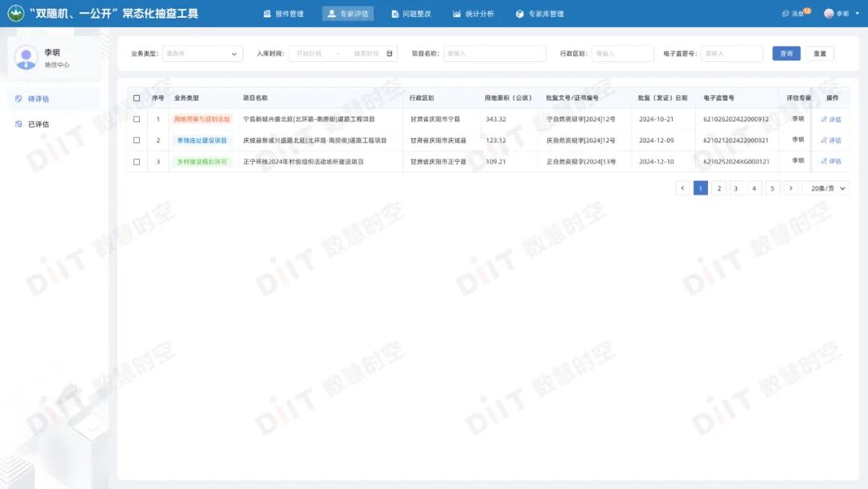Image resolution: width=868 pixels, height=489 pixels.
Task: Click the date cell 2024-10-21
Action: pyautogui.click(x=657, y=119)
